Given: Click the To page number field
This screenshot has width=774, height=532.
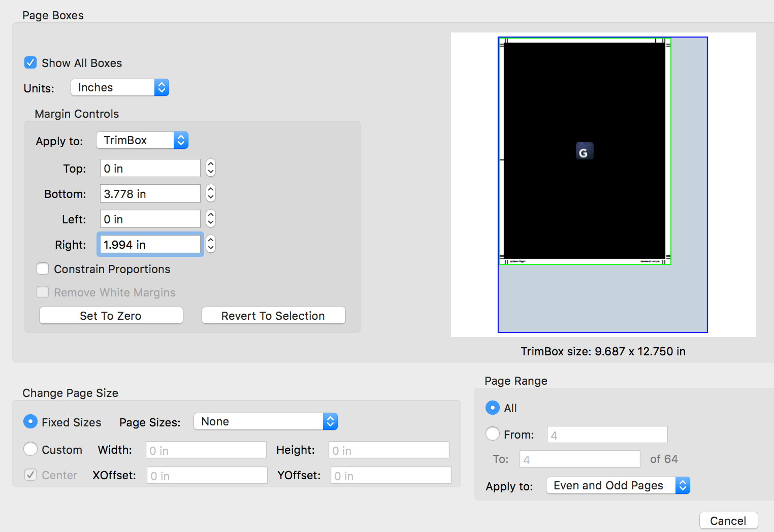Looking at the screenshot, I should click(580, 459).
